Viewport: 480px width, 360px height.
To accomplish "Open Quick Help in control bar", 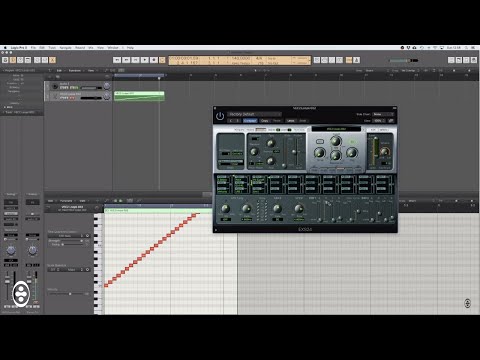I will pos(20,60).
